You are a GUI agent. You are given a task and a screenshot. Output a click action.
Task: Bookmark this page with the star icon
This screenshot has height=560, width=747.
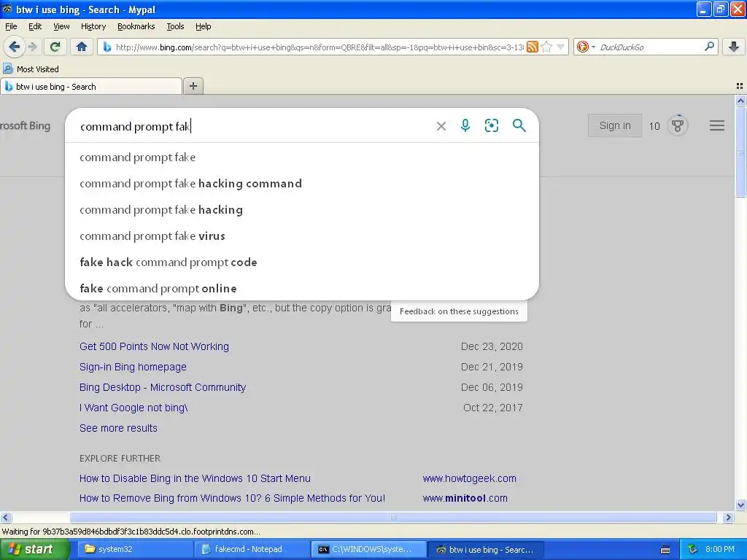pos(546,47)
